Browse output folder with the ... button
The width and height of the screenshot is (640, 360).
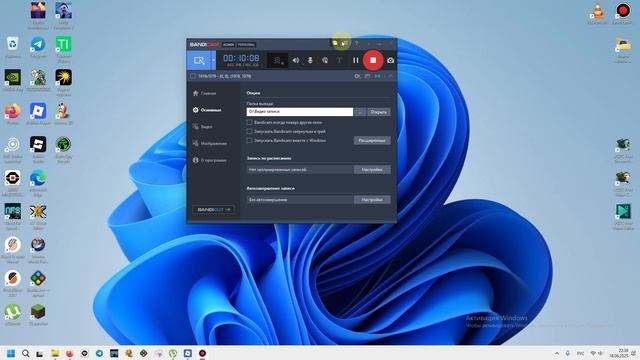[360, 112]
